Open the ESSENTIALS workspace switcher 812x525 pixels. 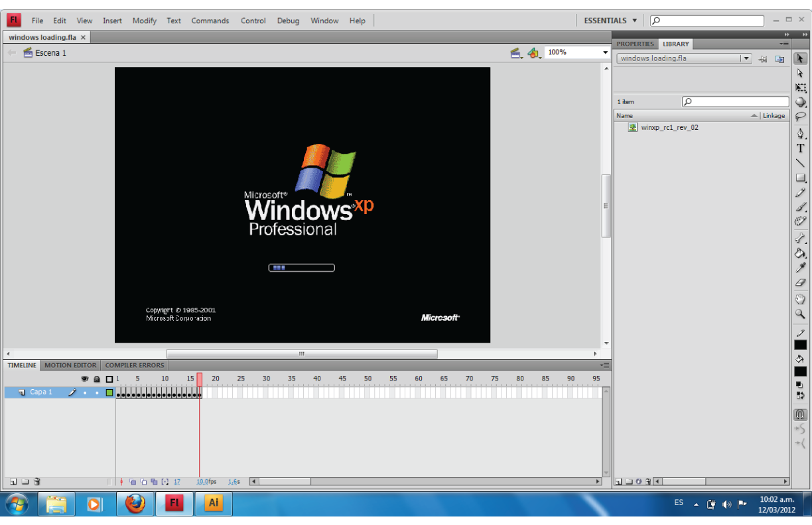608,21
